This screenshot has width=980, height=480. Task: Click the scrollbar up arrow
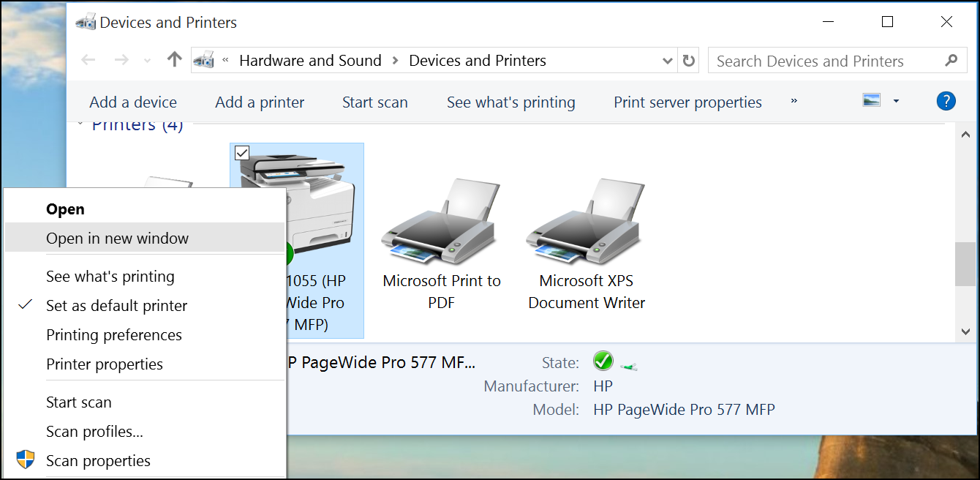[x=966, y=134]
